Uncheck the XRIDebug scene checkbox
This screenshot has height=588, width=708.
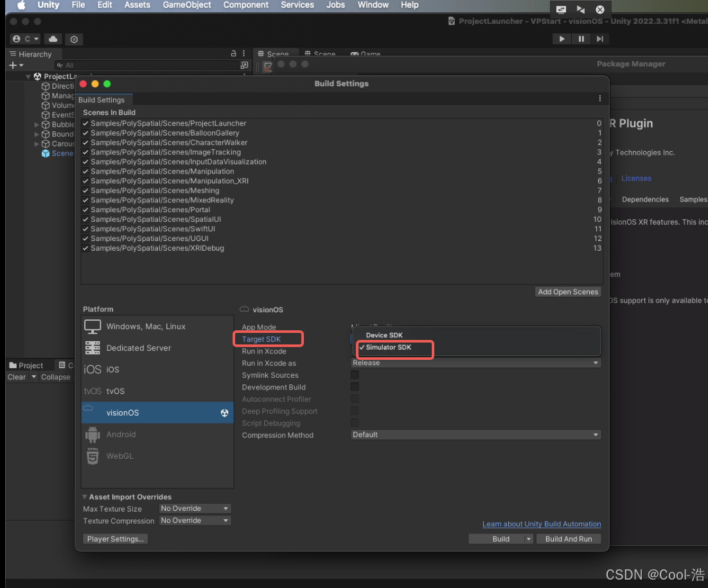pos(85,248)
